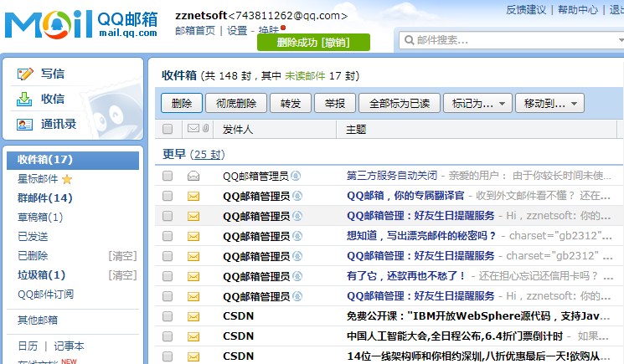Check the IBM开放WebSphere源代码 mail checkbox

coord(168,316)
